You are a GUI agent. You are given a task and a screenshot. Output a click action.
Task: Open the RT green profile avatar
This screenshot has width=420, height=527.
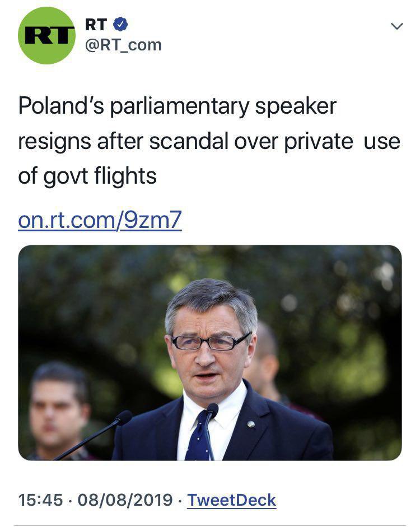[46, 35]
